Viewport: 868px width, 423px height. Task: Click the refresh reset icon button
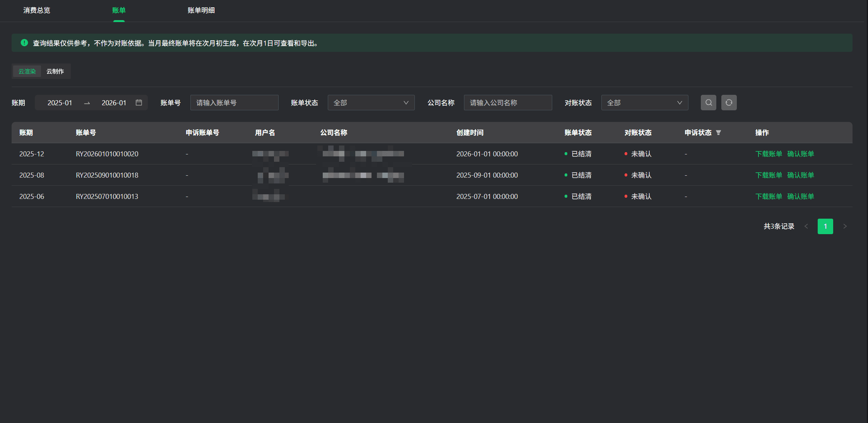point(729,103)
